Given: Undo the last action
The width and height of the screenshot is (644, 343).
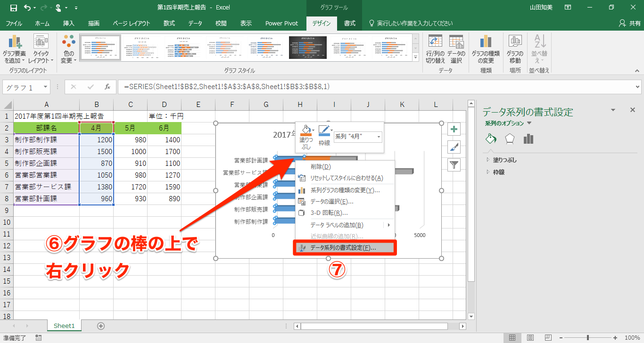Looking at the screenshot, I should coord(27,8).
